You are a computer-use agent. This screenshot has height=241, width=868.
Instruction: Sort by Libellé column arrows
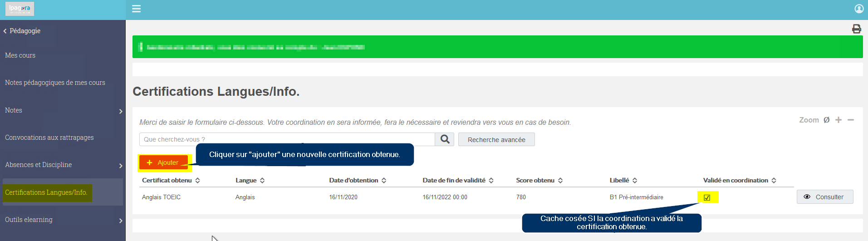635,180
